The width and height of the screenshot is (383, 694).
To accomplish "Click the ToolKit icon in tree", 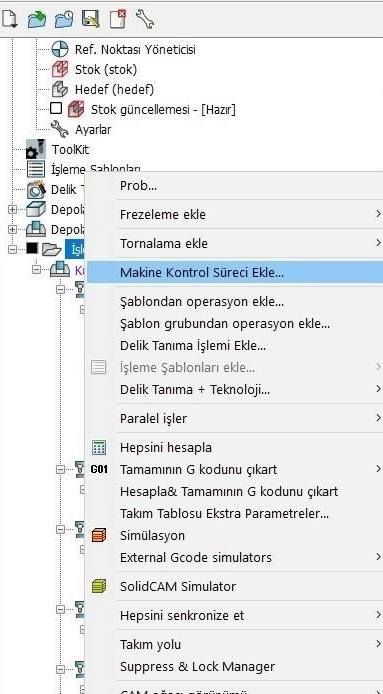I will [35, 149].
